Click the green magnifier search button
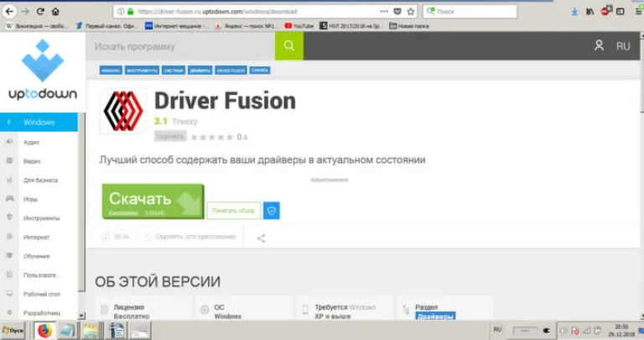The image size is (644, 340). [x=289, y=45]
